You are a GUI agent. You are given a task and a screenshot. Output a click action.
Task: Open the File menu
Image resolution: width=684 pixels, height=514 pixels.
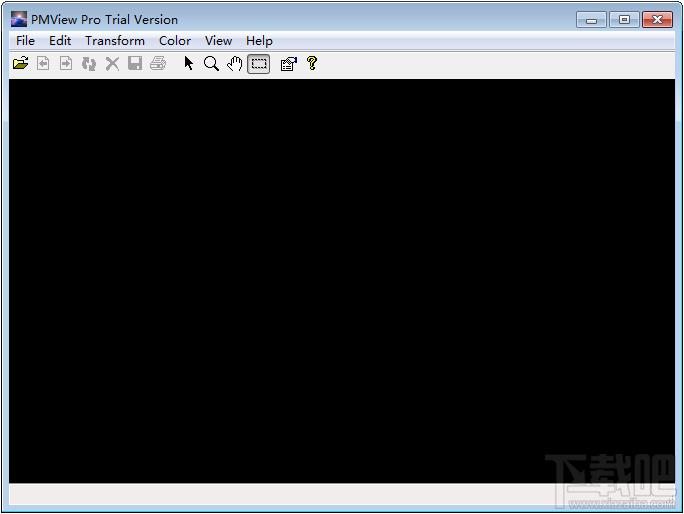[25, 41]
